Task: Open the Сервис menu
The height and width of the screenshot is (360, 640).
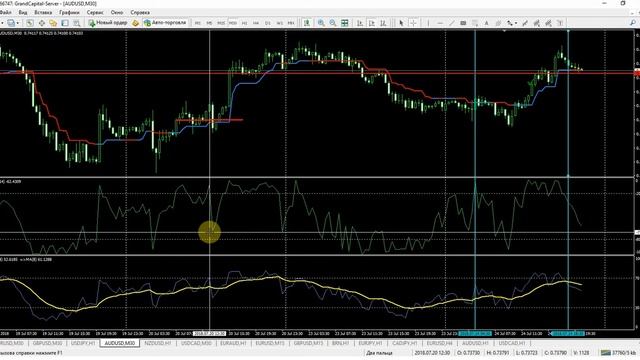Action: (95, 13)
